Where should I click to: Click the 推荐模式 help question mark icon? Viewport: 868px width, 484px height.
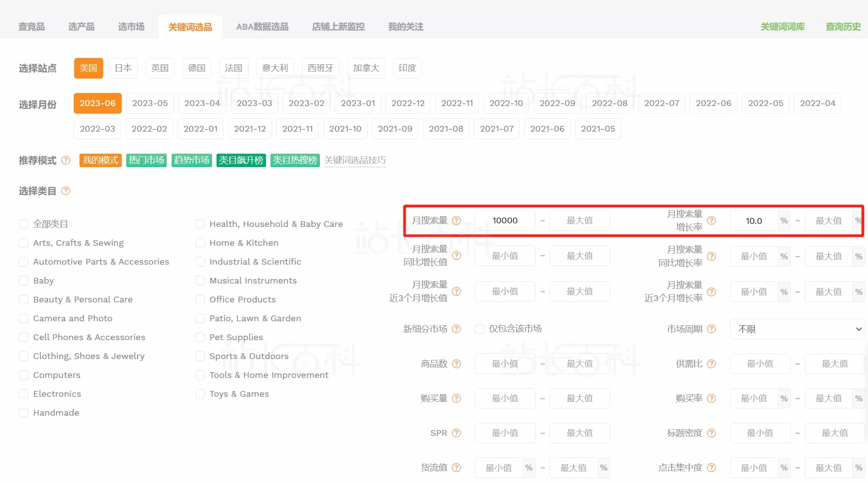click(66, 160)
